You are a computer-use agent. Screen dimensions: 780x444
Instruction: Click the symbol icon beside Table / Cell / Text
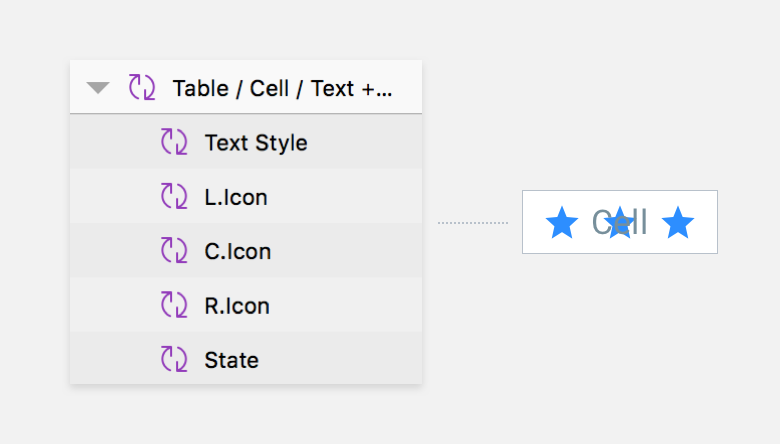(142, 88)
